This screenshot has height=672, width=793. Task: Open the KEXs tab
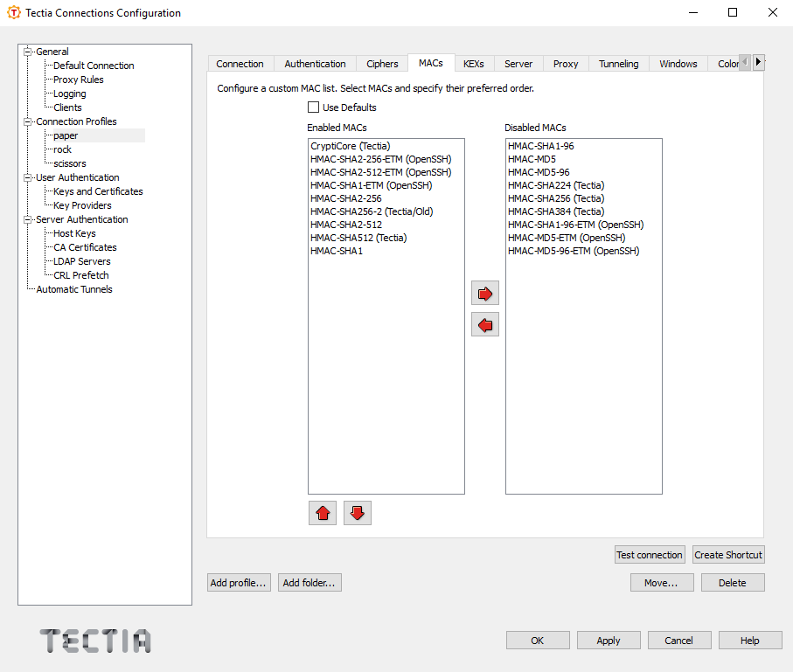click(474, 63)
